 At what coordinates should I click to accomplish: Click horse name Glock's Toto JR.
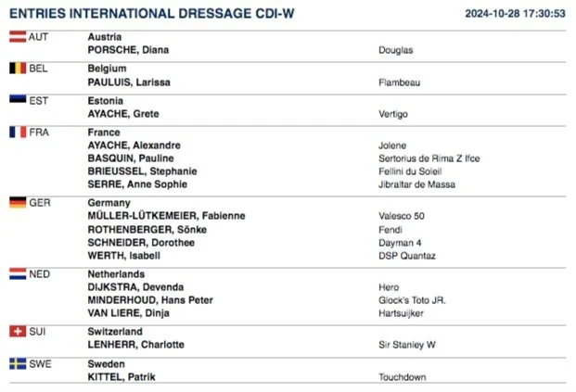tap(412, 300)
